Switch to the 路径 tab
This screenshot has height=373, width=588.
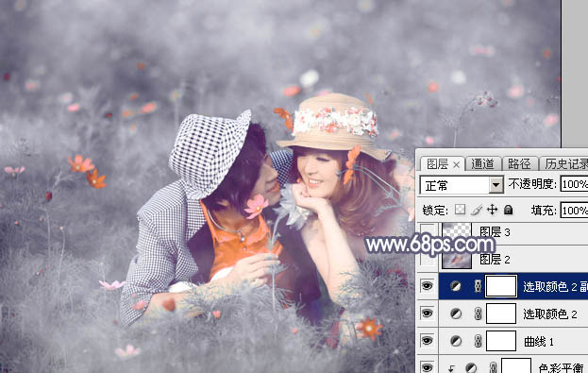coord(519,164)
